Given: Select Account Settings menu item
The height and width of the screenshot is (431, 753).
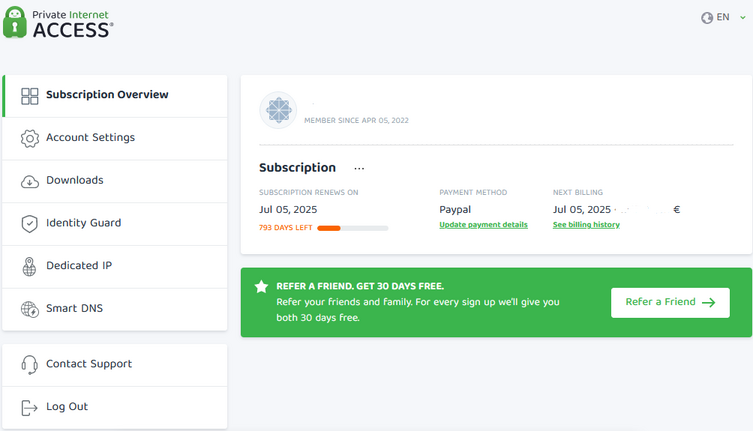Looking at the screenshot, I should point(115,138).
